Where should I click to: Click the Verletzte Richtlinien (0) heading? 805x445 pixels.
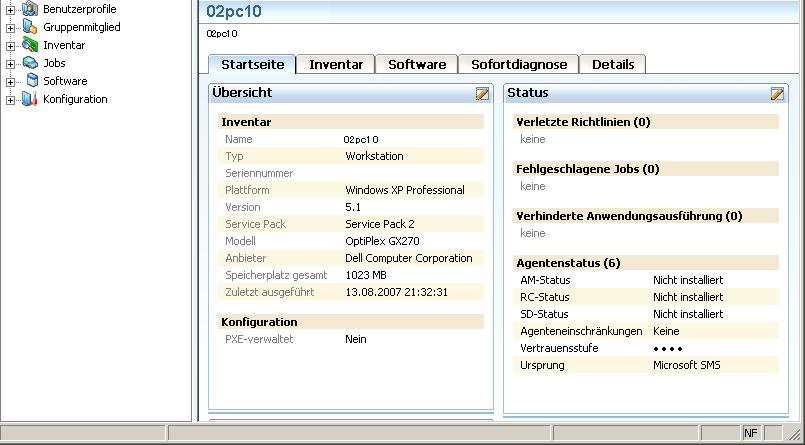click(583, 122)
